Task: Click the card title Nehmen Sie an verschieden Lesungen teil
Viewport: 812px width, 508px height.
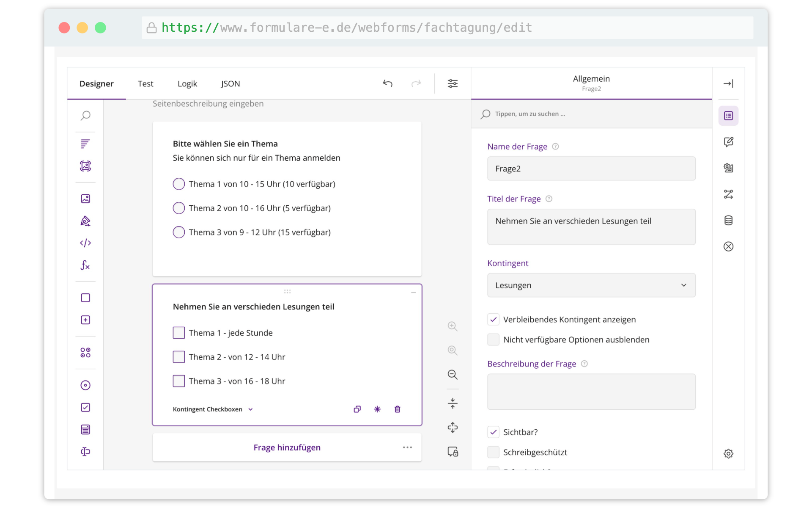Action: pyautogui.click(x=253, y=306)
